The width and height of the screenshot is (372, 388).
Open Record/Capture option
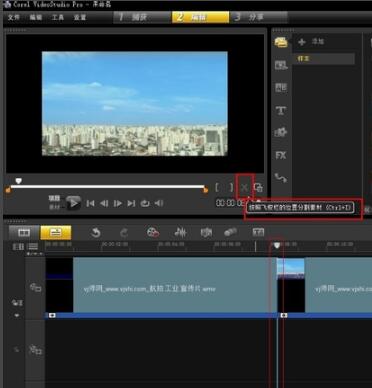[153, 232]
